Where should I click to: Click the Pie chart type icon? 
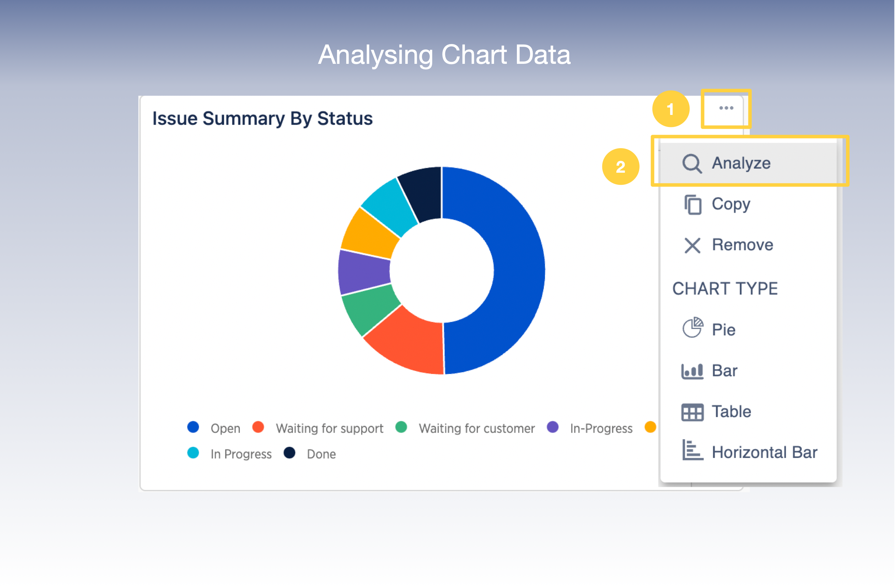tap(692, 328)
